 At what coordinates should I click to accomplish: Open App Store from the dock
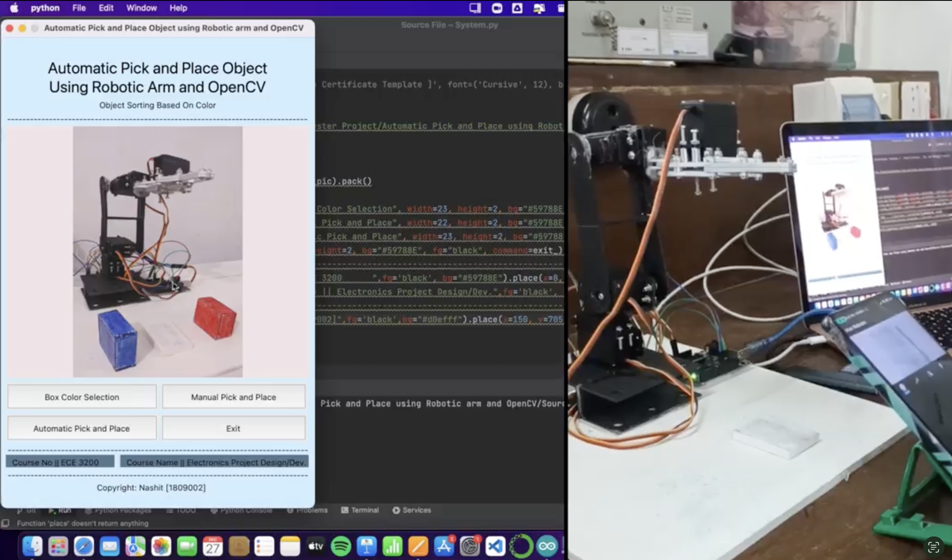point(444,546)
